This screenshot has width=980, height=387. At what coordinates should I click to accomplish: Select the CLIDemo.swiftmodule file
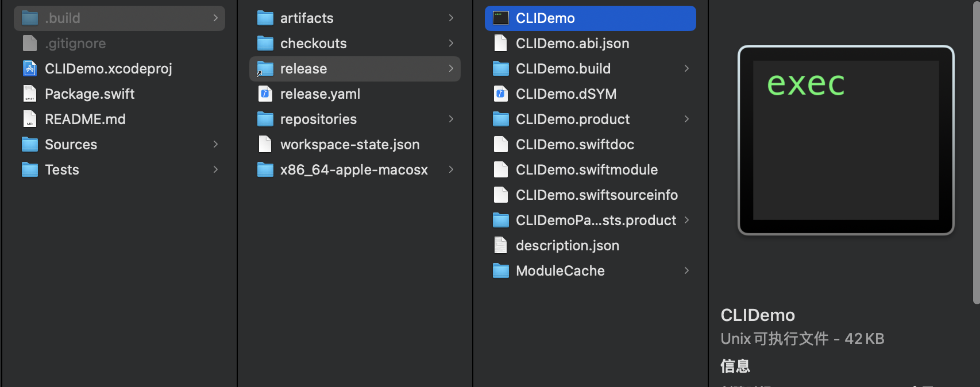[587, 170]
